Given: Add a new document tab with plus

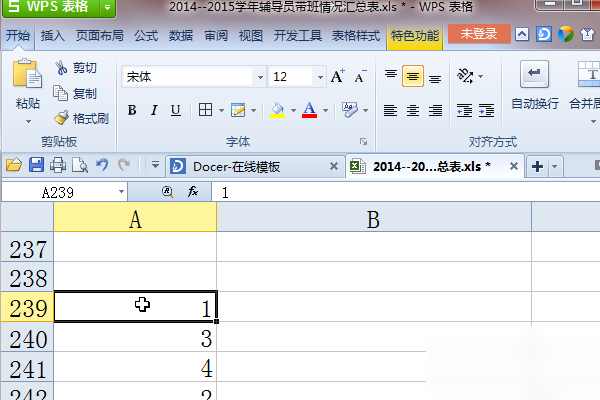Looking at the screenshot, I should tap(537, 167).
